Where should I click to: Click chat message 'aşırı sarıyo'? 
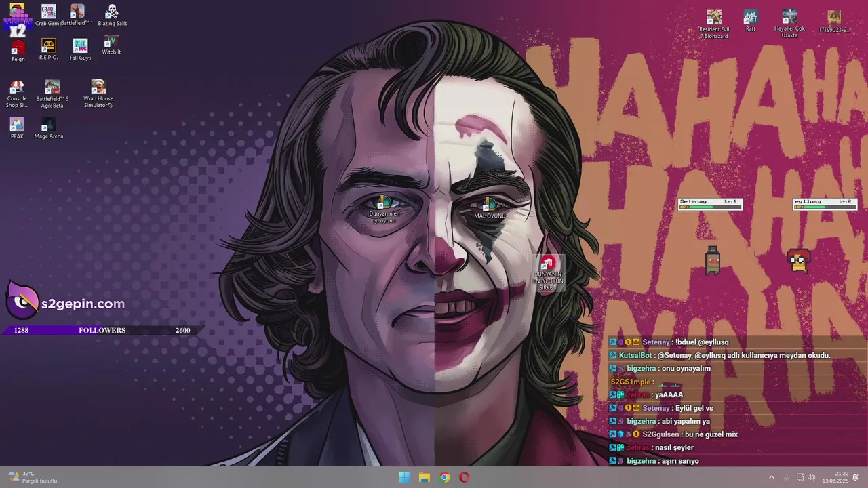(680, 461)
